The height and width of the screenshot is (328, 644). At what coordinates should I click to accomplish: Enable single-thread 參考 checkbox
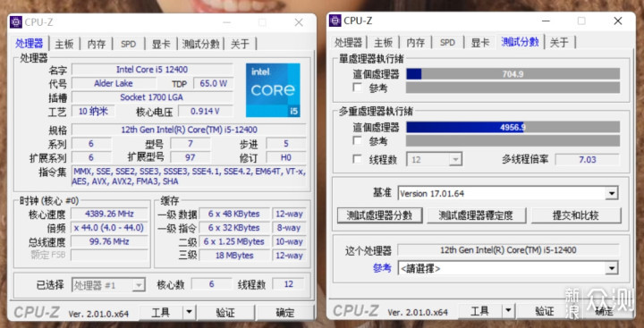pyautogui.click(x=358, y=88)
